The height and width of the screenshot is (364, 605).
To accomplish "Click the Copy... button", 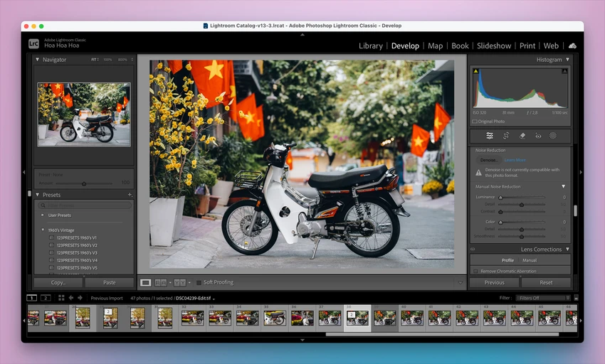I will click(58, 283).
